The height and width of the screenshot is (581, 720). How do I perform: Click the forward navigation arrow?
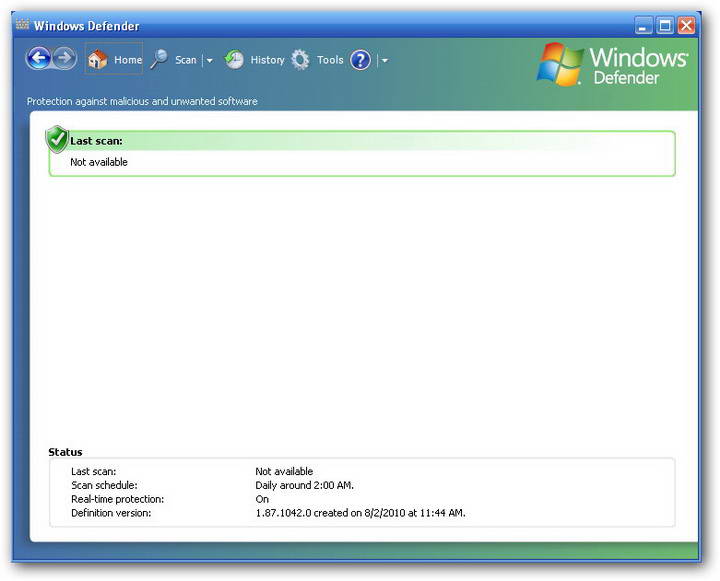click(65, 58)
